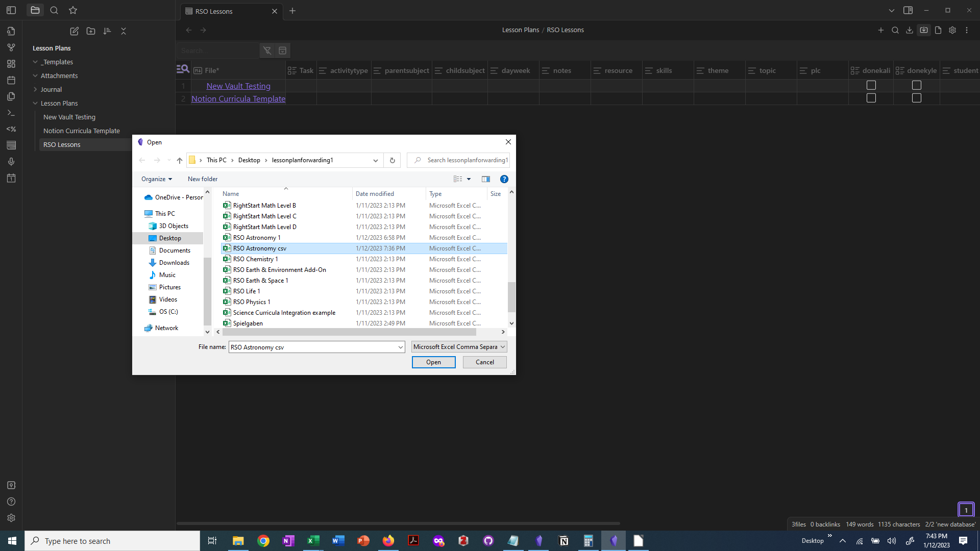The height and width of the screenshot is (551, 980).
Task: Open the terminal icon in the left ribbon
Action: (11, 113)
